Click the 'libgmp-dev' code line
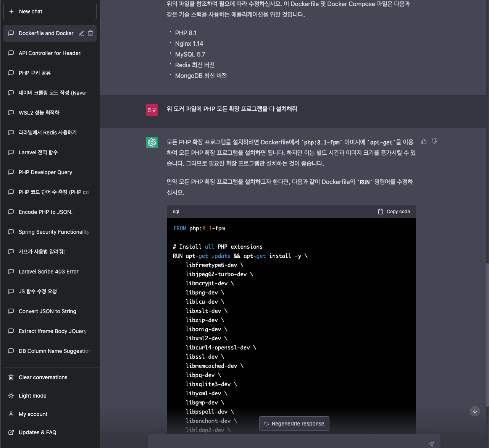Viewport: 489px width, 448px height. click(x=205, y=403)
